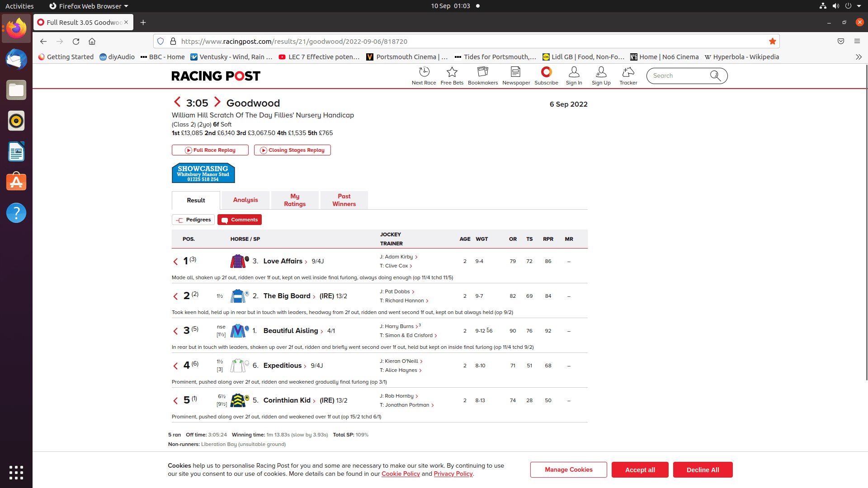
Task: Switch to Past Winners tab
Action: tap(344, 200)
